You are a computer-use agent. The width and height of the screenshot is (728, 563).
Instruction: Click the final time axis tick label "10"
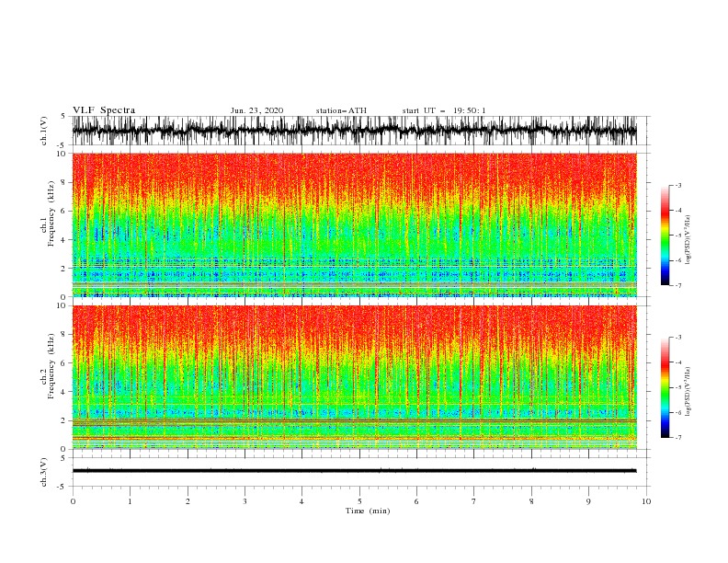click(646, 501)
